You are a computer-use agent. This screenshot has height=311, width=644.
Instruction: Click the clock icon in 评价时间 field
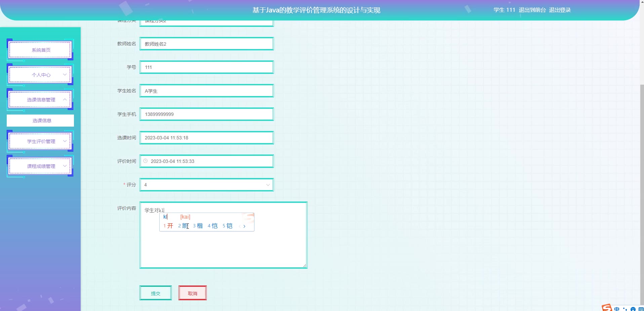(146, 161)
